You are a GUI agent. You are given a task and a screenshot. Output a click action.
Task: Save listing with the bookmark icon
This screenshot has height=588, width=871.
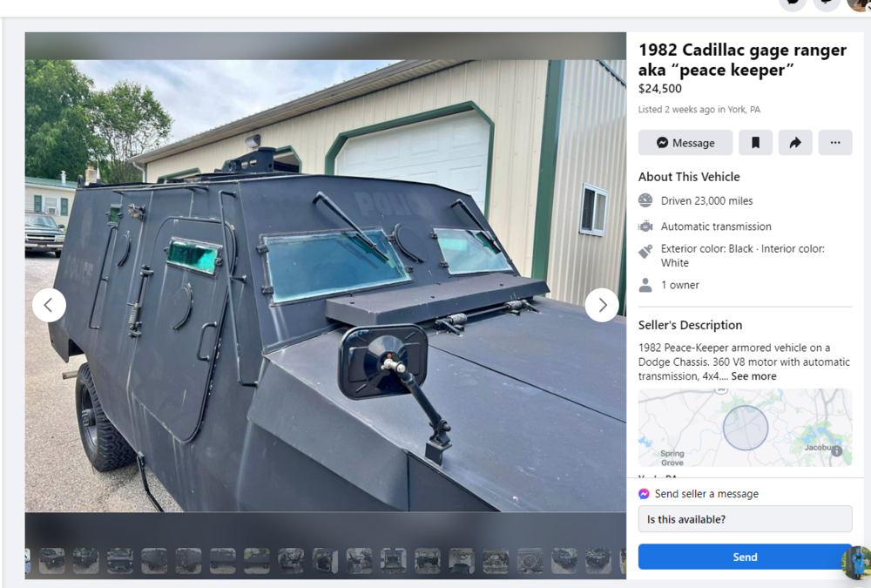click(x=755, y=143)
